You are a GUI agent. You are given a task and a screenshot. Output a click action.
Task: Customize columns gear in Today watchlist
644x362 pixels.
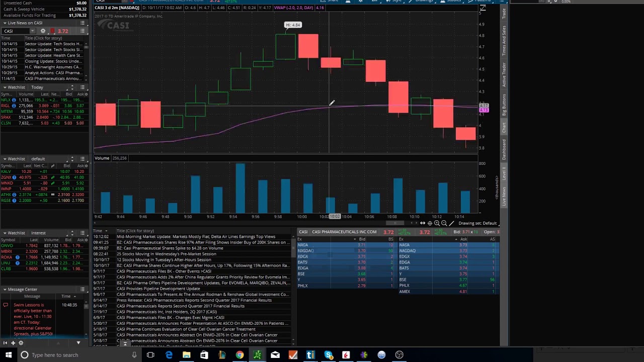pos(86,94)
